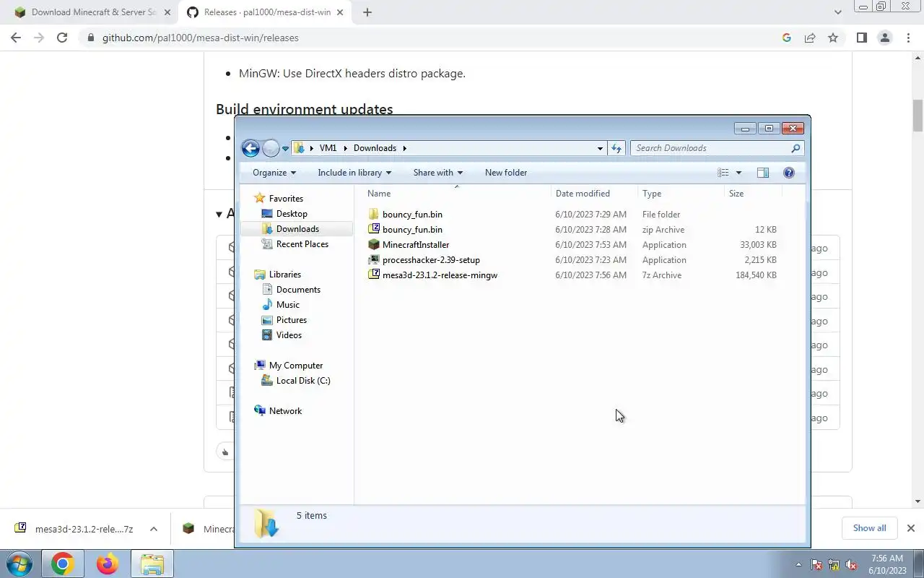Open the Share with menu
924x578 pixels.
pos(438,173)
